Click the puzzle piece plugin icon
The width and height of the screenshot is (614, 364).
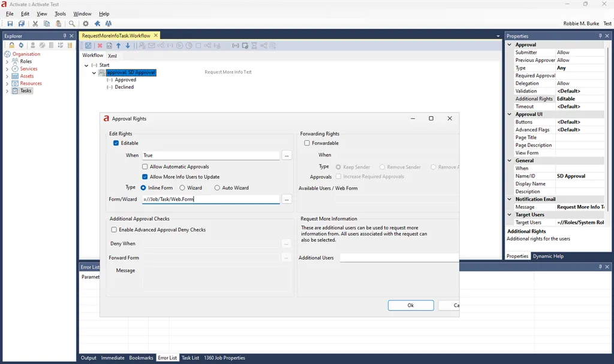[97, 23]
